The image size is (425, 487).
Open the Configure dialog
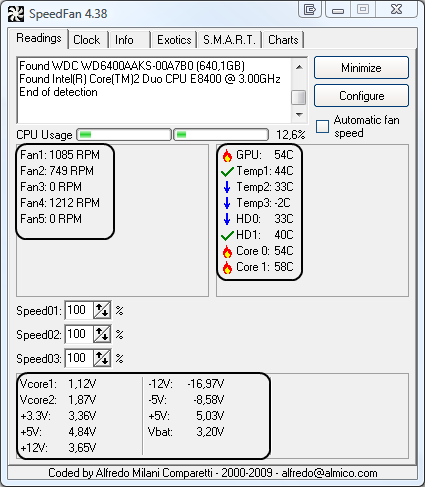[361, 96]
